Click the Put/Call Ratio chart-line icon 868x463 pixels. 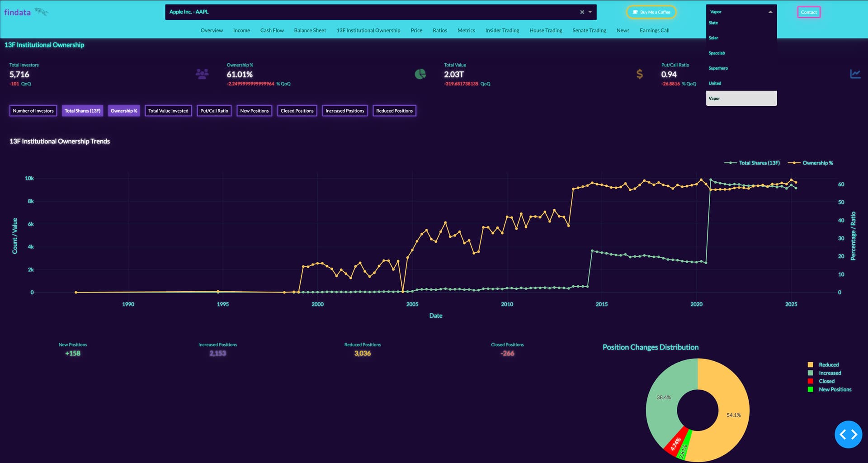pos(855,74)
